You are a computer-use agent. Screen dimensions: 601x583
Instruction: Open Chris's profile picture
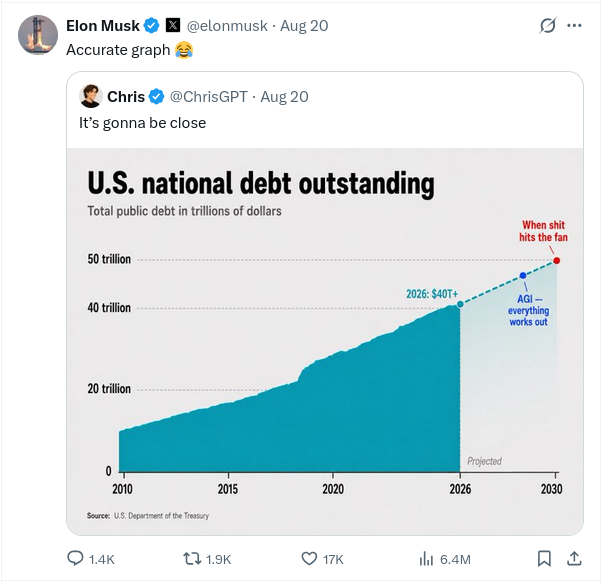tap(91, 96)
